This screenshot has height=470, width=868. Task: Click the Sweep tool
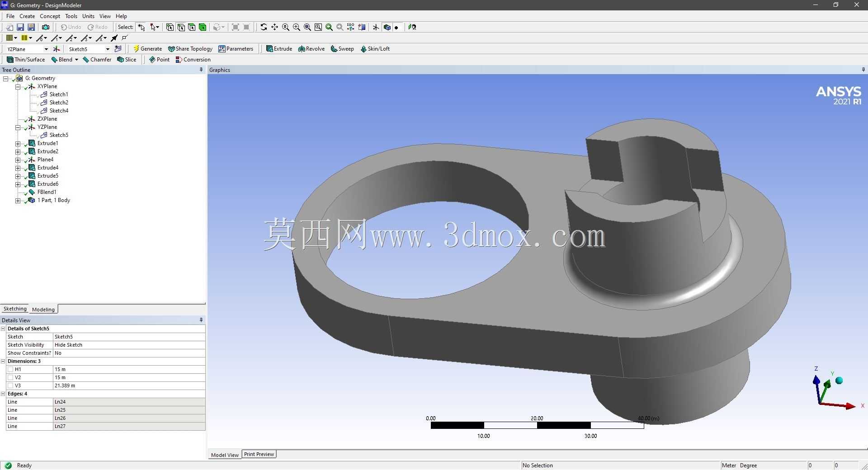pyautogui.click(x=342, y=49)
